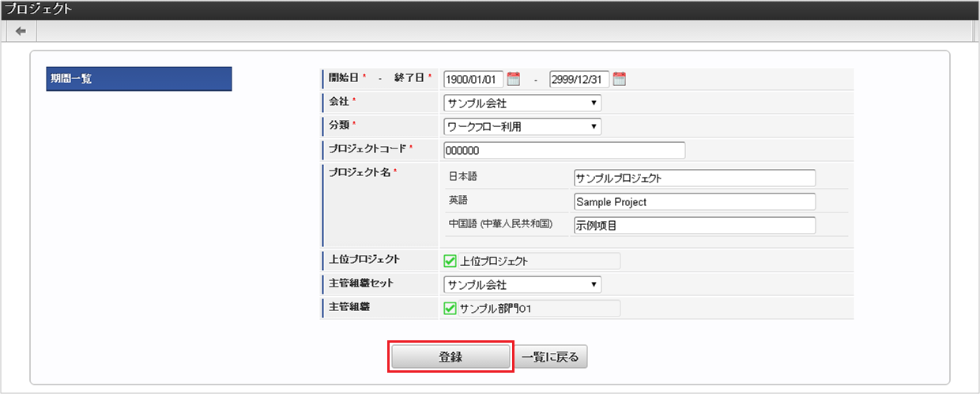Focus the 開始日 date field
Viewport: 980px width, 394px height.
pos(473,80)
